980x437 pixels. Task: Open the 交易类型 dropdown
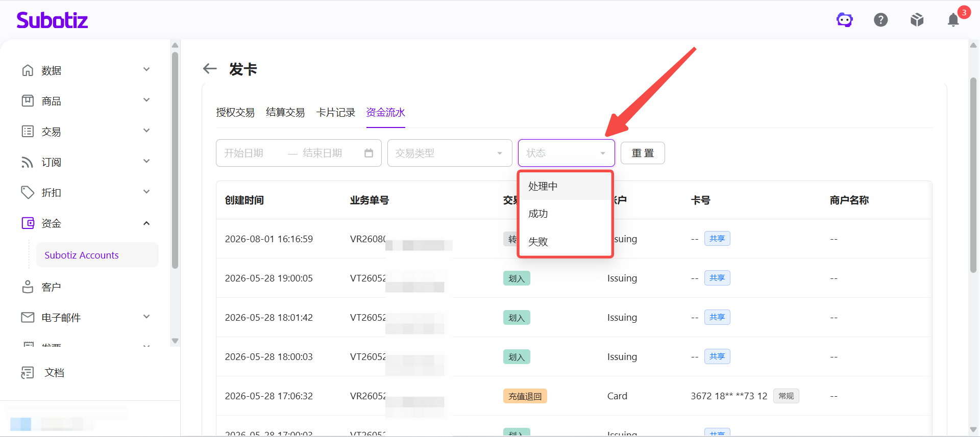click(450, 153)
